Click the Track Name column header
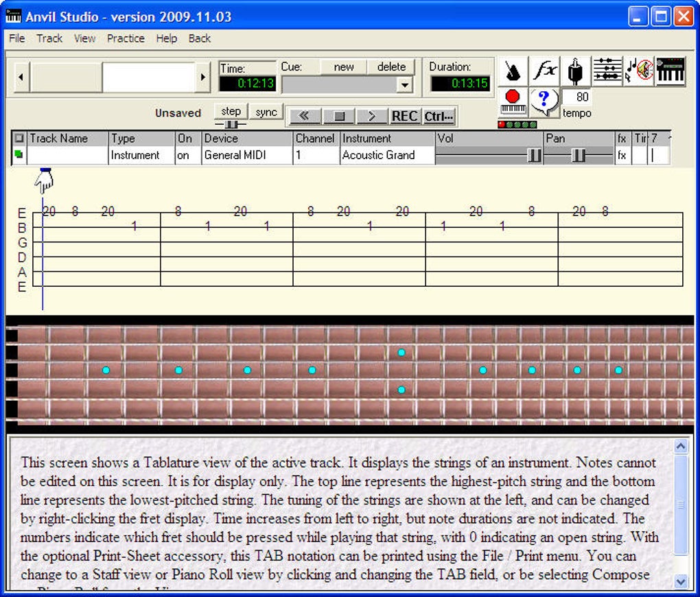 pyautogui.click(x=67, y=139)
